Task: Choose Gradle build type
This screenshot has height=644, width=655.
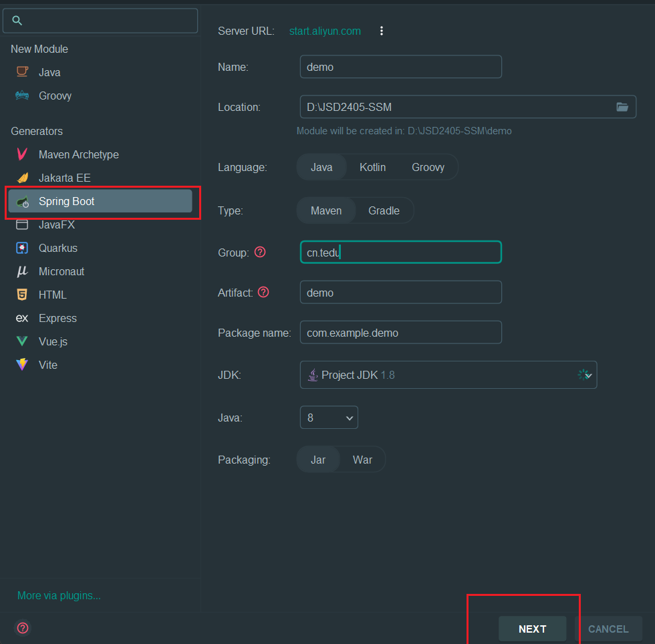Action: pos(384,210)
